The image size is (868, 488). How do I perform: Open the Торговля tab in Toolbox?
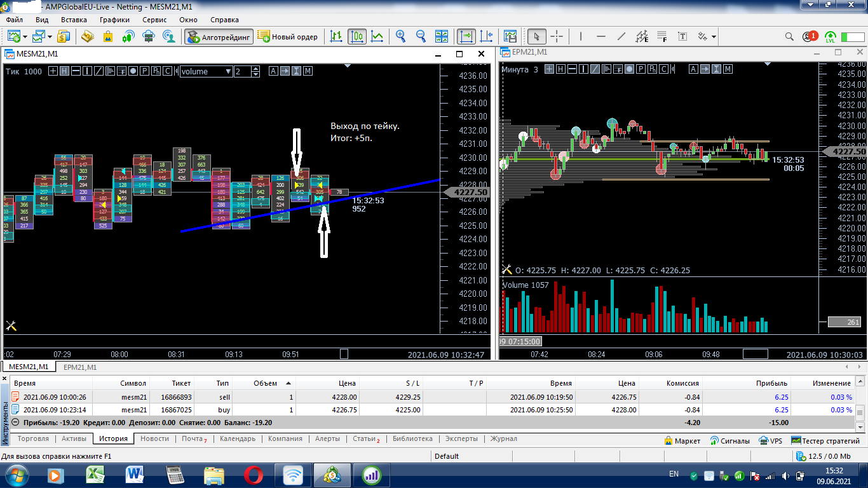[34, 438]
